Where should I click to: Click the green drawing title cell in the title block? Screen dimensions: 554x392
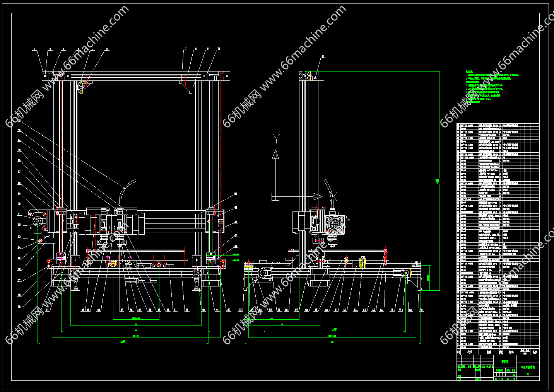click(505, 362)
